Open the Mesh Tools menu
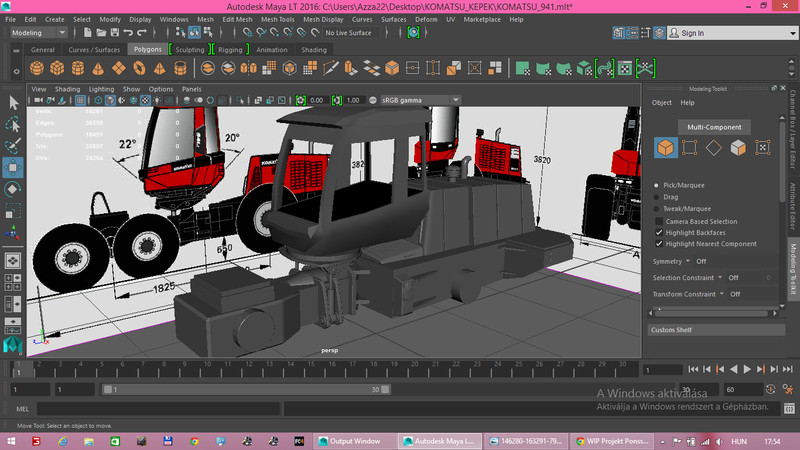The image size is (800, 450). point(278,19)
